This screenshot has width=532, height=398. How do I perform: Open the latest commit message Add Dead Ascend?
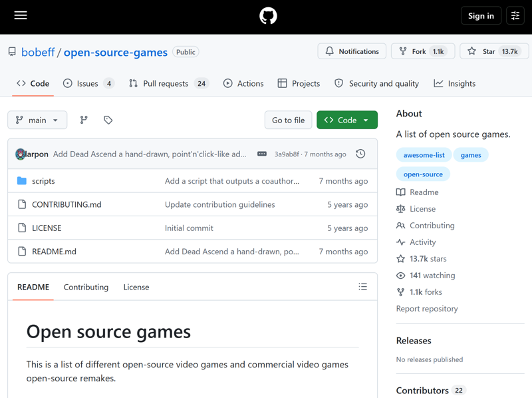tap(150, 154)
